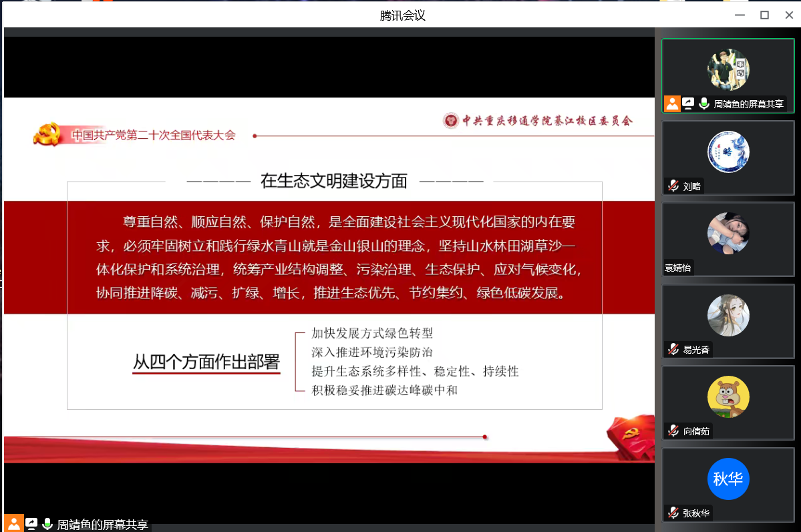Screen dimensions: 801x532
Task: Click the screen share icon in 周靖鱼's participant tile
Action: tap(688, 104)
